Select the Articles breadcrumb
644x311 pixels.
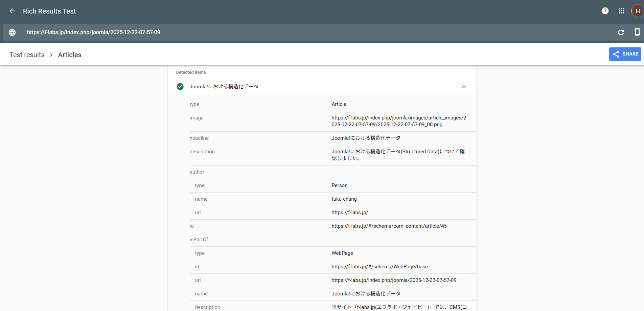tap(70, 55)
